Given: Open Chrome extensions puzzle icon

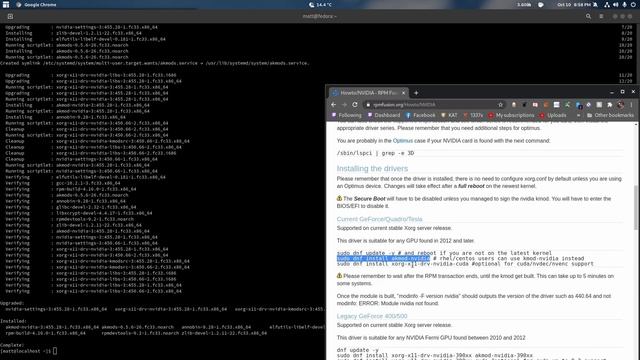Looking at the screenshot, I should [610, 104].
